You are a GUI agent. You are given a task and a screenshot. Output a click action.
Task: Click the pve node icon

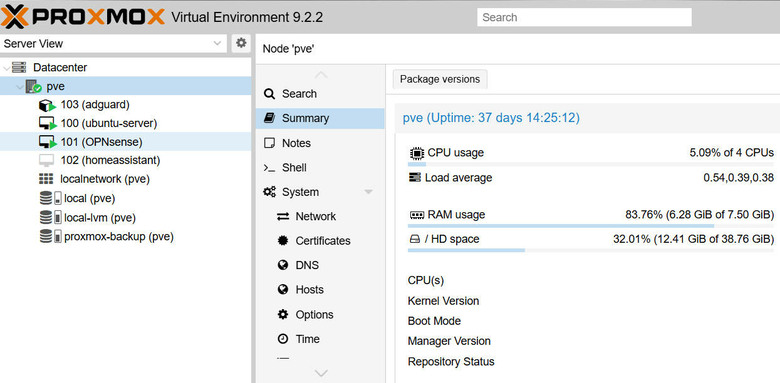(x=33, y=87)
